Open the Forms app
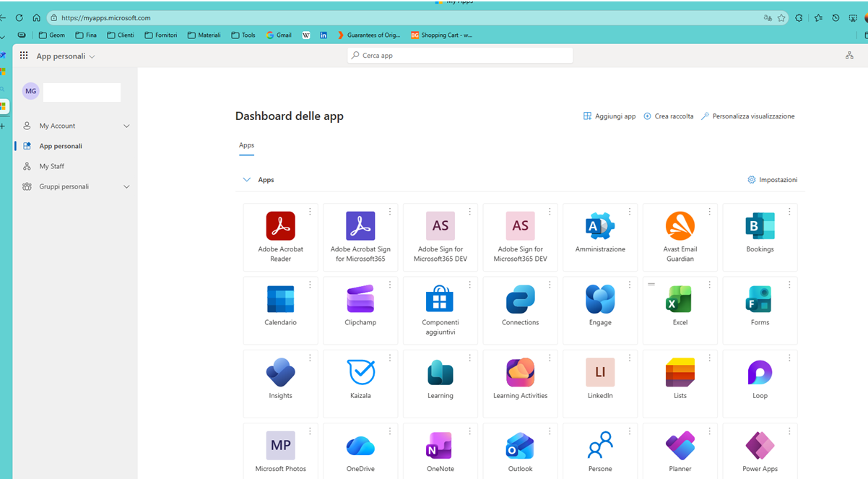This screenshot has width=868, height=479. click(760, 310)
